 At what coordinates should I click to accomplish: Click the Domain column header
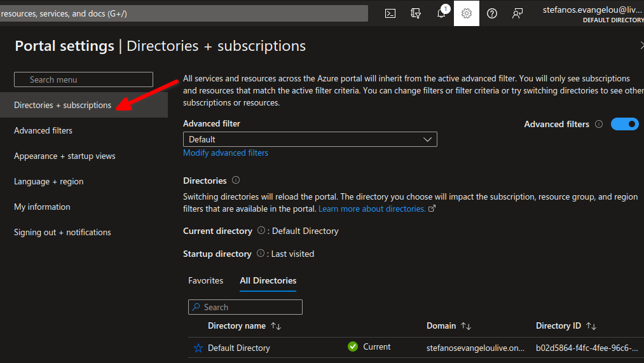click(441, 325)
